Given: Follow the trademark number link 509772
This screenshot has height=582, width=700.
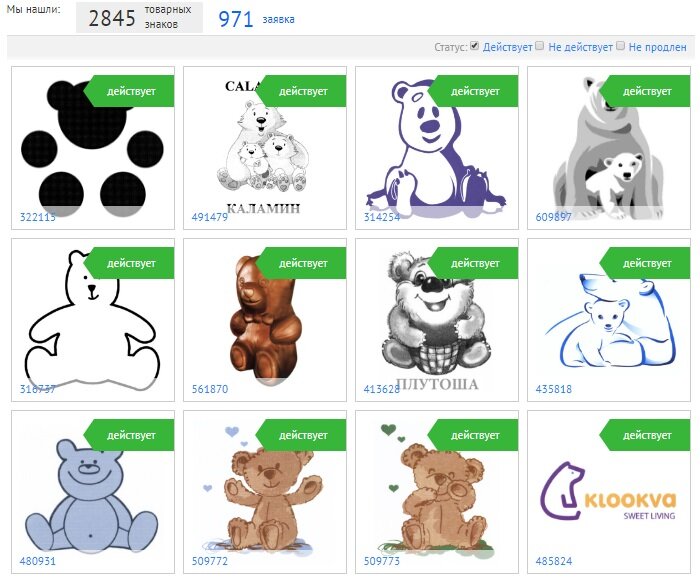Looking at the screenshot, I should point(210,561).
